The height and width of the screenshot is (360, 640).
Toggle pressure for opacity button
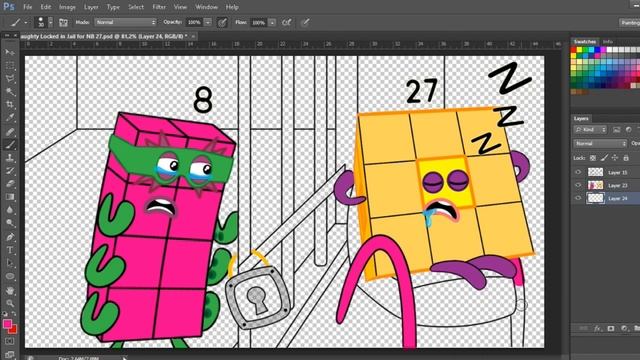tap(222, 22)
